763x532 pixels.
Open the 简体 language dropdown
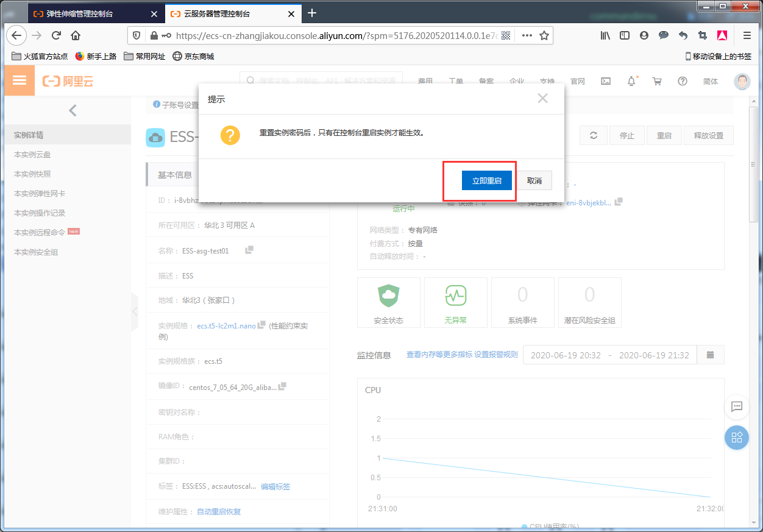(x=710, y=81)
